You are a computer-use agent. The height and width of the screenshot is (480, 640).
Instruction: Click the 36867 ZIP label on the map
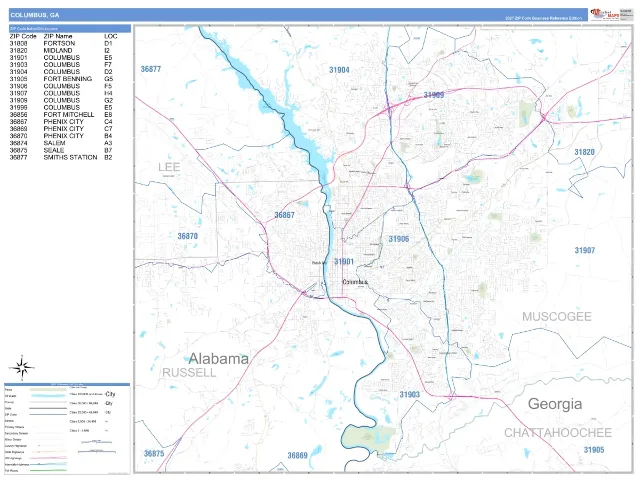[x=284, y=215]
